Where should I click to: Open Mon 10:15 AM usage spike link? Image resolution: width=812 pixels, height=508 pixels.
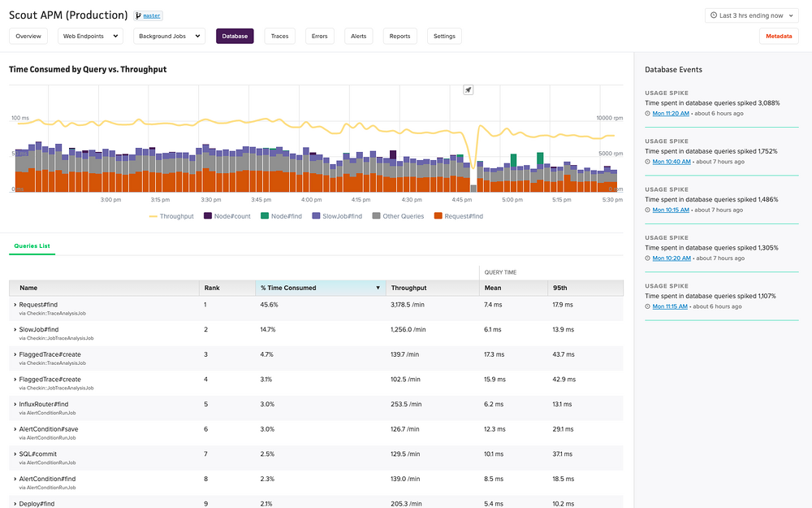tap(671, 210)
